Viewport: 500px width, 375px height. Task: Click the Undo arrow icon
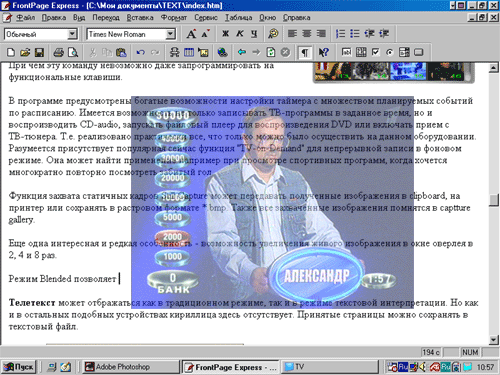coord(141,52)
